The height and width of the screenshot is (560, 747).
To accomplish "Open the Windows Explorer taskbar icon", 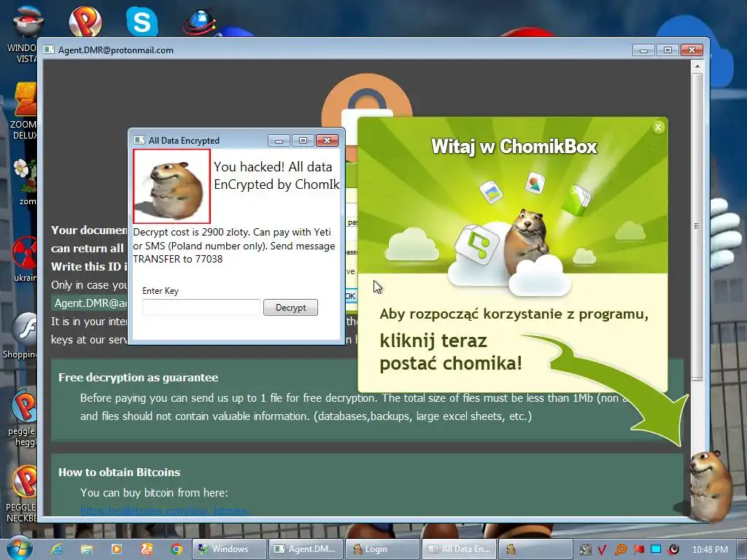I will pyautogui.click(x=87, y=549).
